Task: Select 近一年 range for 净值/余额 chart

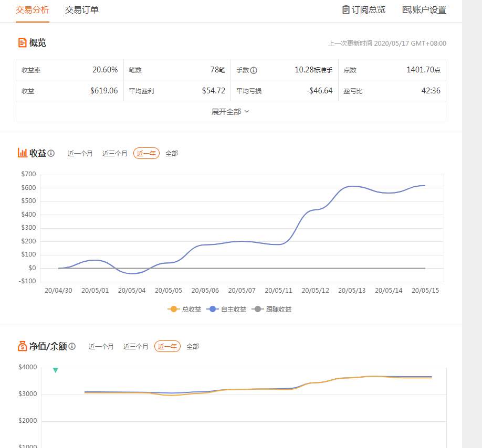Action: [x=167, y=346]
